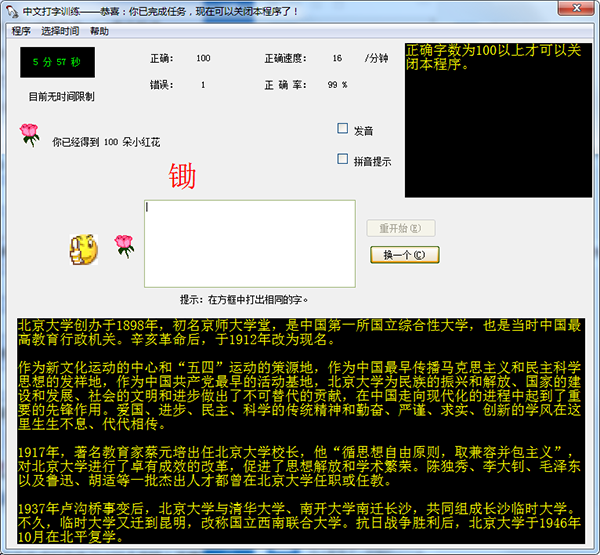
Task: Close the typing trainer window
Action: click(577, 8)
